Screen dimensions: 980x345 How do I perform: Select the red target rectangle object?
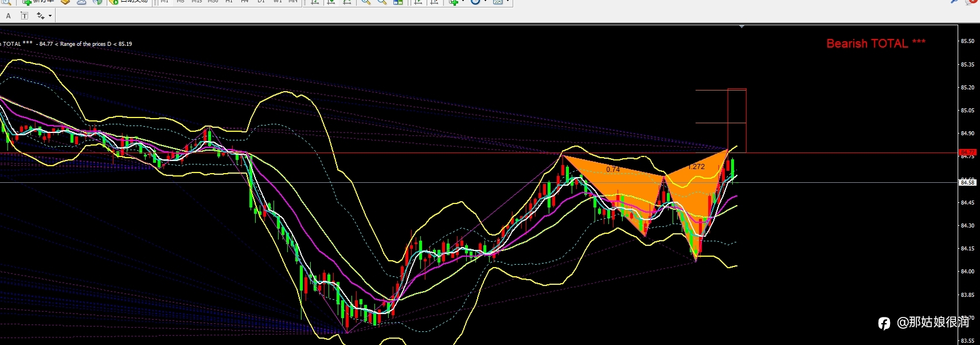pyautogui.click(x=737, y=120)
